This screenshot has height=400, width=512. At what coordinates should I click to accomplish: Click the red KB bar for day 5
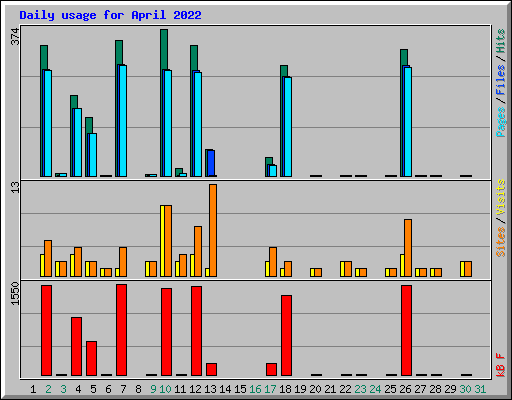(x=92, y=358)
